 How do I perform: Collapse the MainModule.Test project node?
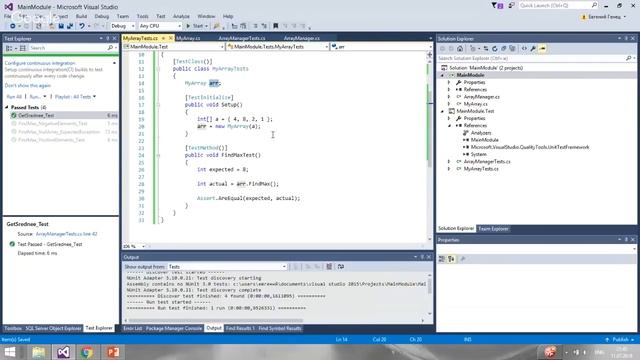(442, 111)
